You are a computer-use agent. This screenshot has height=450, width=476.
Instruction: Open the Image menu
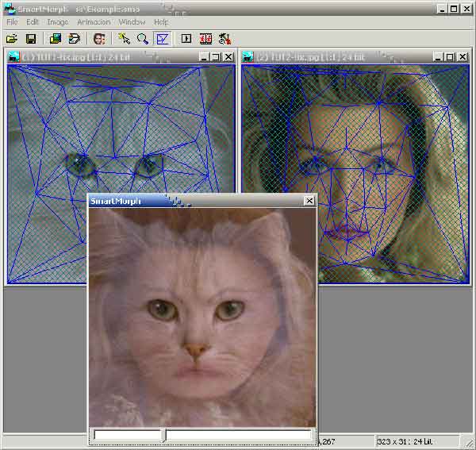point(58,22)
